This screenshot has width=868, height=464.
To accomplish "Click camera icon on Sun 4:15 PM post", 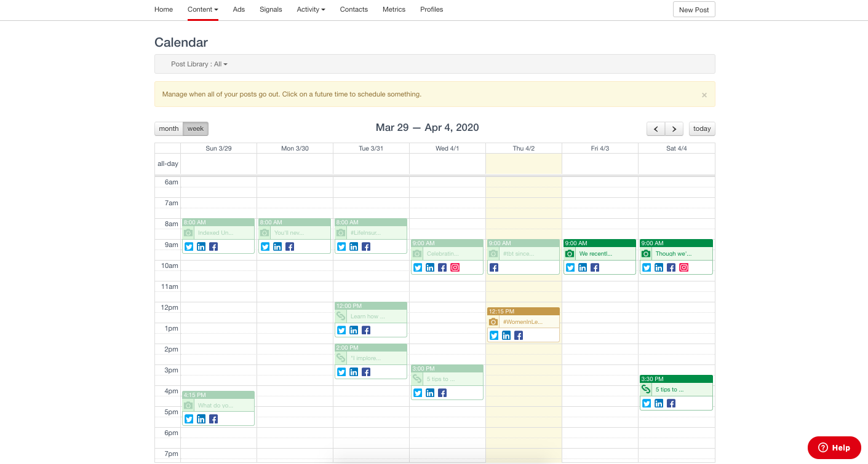I will pos(188,406).
